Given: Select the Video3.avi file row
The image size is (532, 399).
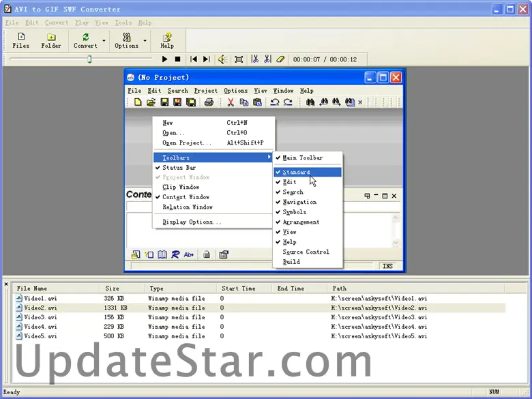Looking at the screenshot, I should [258, 317].
